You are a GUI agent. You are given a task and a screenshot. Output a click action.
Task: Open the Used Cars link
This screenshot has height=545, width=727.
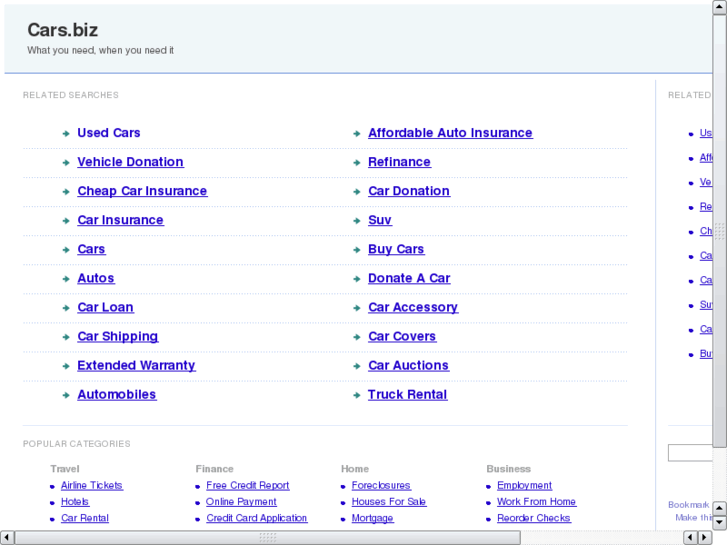tap(108, 133)
